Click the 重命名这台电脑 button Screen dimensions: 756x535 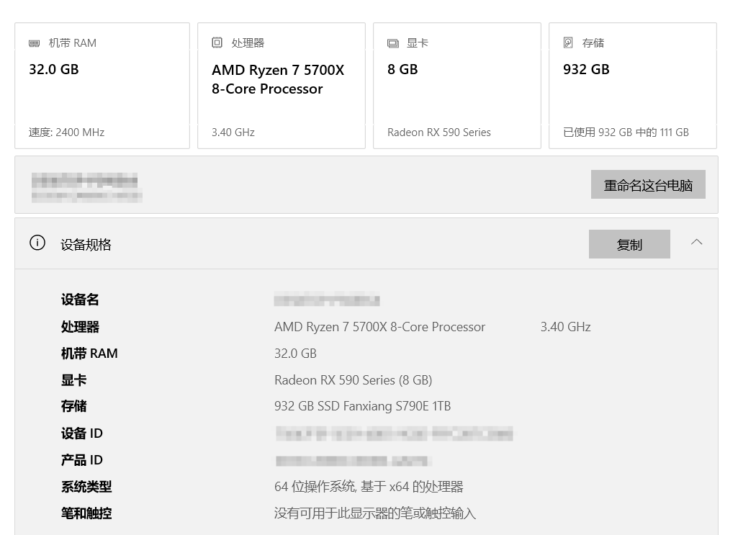pos(648,185)
